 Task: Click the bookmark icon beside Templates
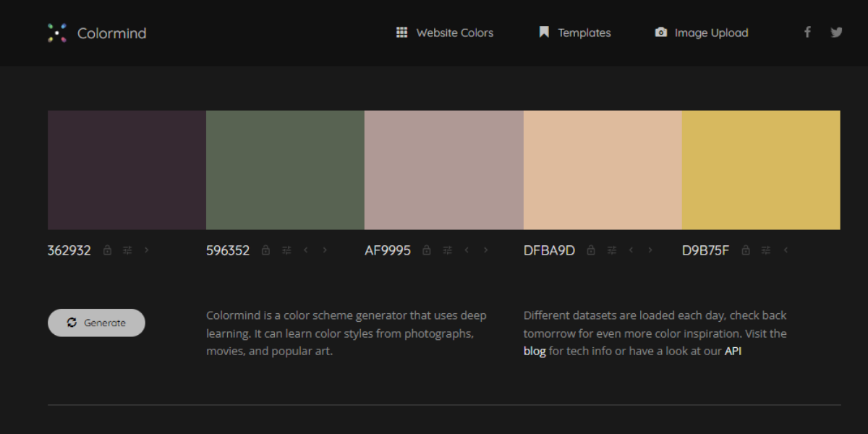543,32
